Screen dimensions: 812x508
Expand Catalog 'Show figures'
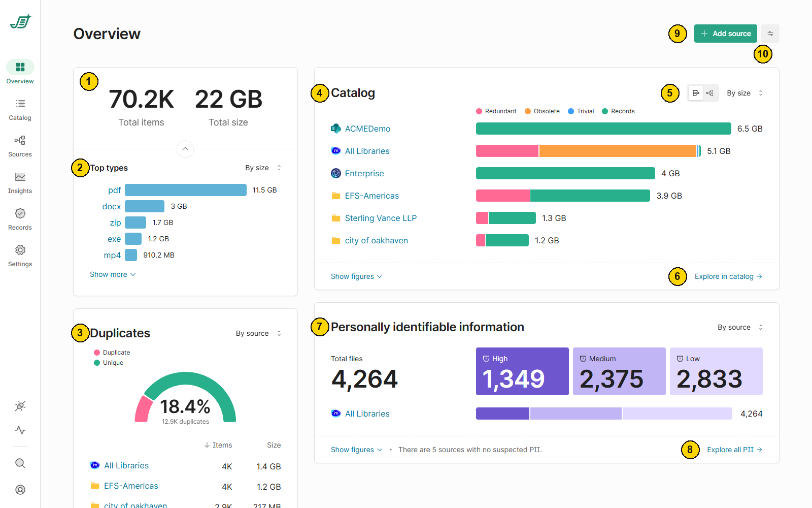tap(356, 276)
